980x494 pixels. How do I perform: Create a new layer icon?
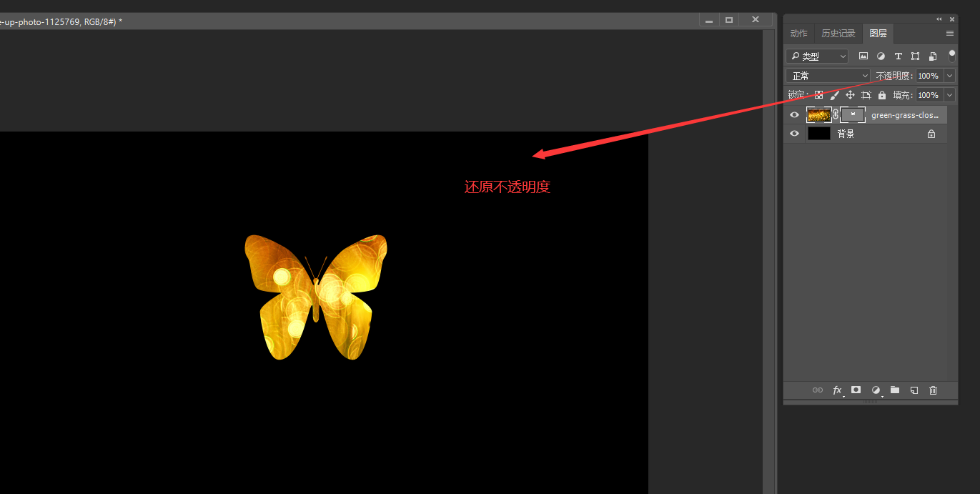(914, 390)
